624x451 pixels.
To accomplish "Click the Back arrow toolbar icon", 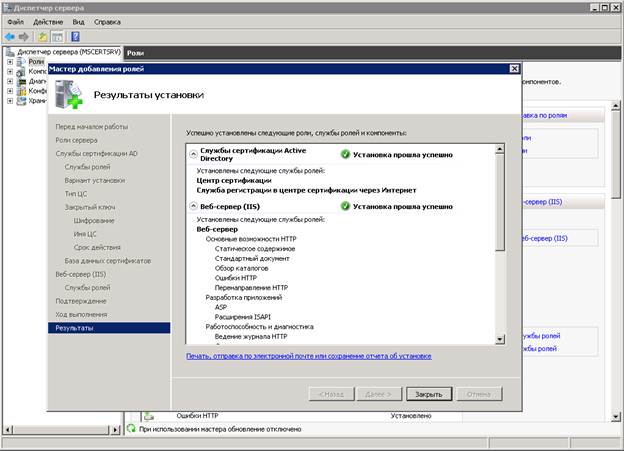I will pyautogui.click(x=10, y=37).
